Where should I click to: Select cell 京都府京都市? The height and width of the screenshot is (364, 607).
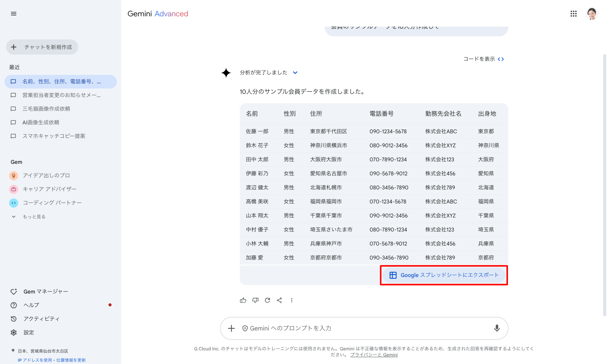(x=326, y=258)
